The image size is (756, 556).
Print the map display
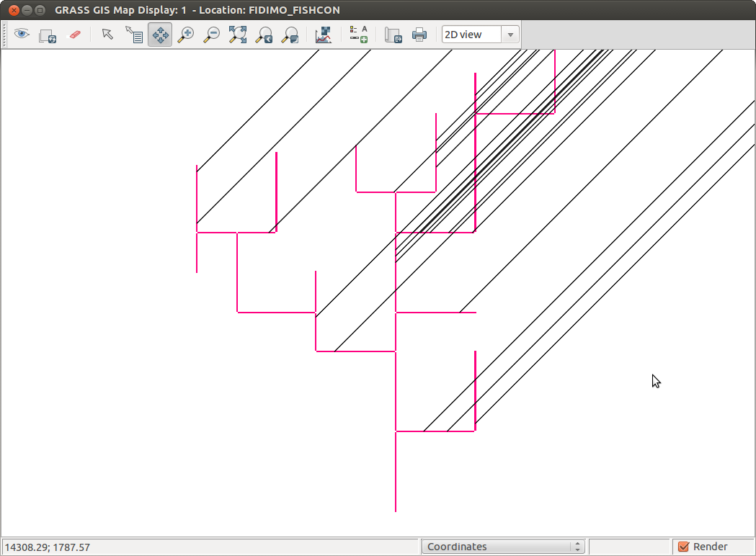click(419, 35)
